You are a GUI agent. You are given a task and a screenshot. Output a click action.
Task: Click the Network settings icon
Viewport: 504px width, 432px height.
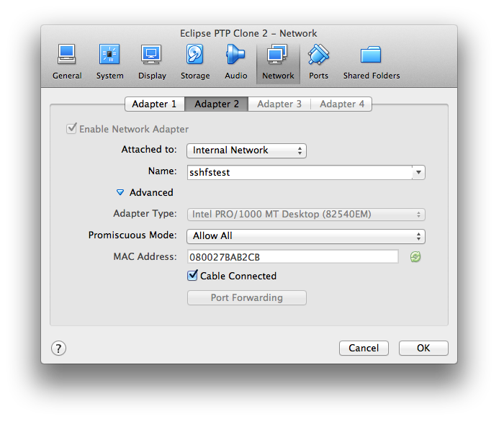(278, 61)
